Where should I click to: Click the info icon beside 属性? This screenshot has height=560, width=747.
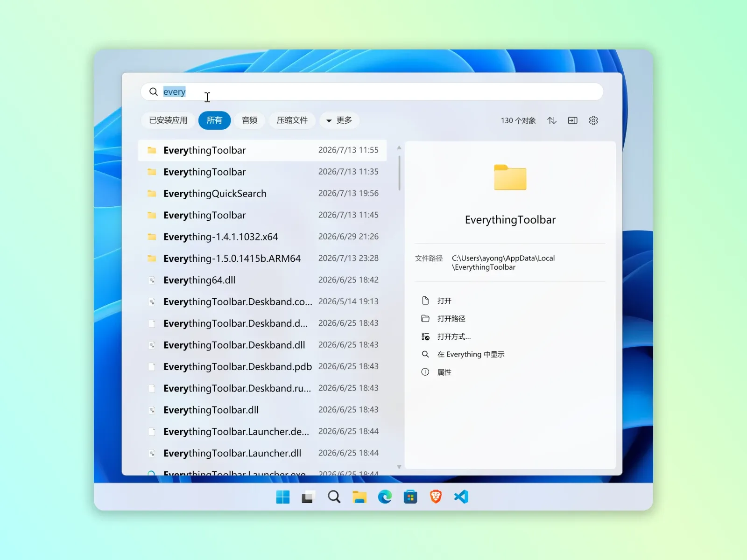(425, 372)
